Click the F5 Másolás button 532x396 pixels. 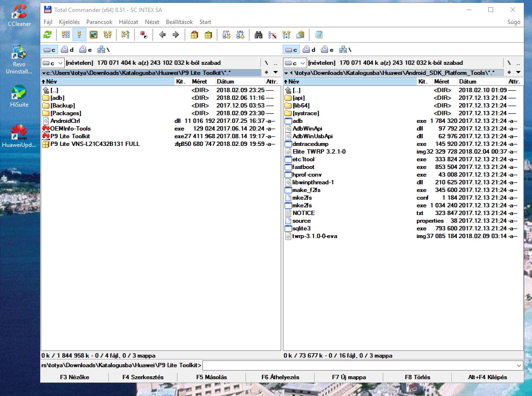point(212,377)
